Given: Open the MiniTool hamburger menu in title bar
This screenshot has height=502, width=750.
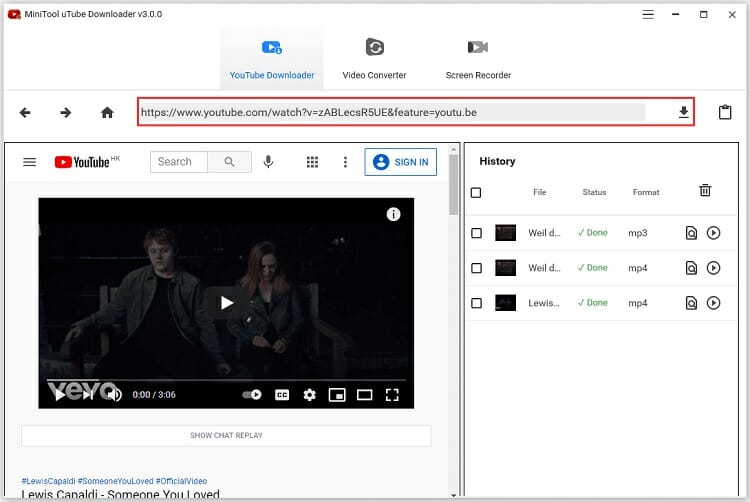Looking at the screenshot, I should click(x=648, y=14).
